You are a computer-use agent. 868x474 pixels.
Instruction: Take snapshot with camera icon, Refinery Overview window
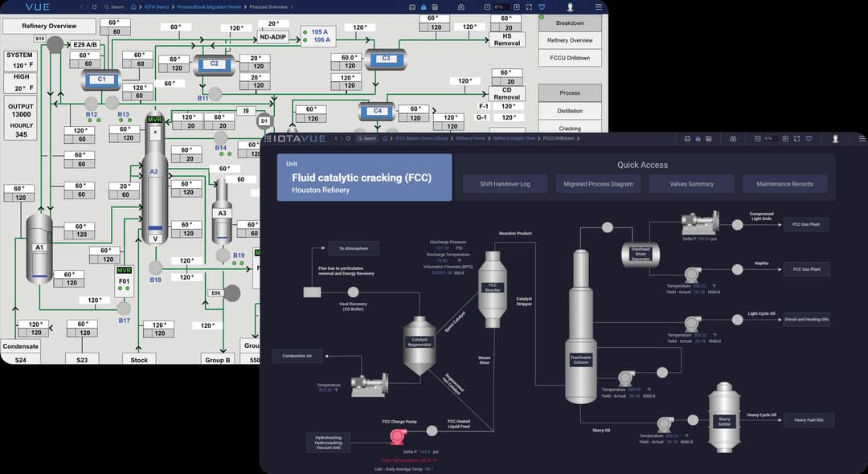coord(461,7)
